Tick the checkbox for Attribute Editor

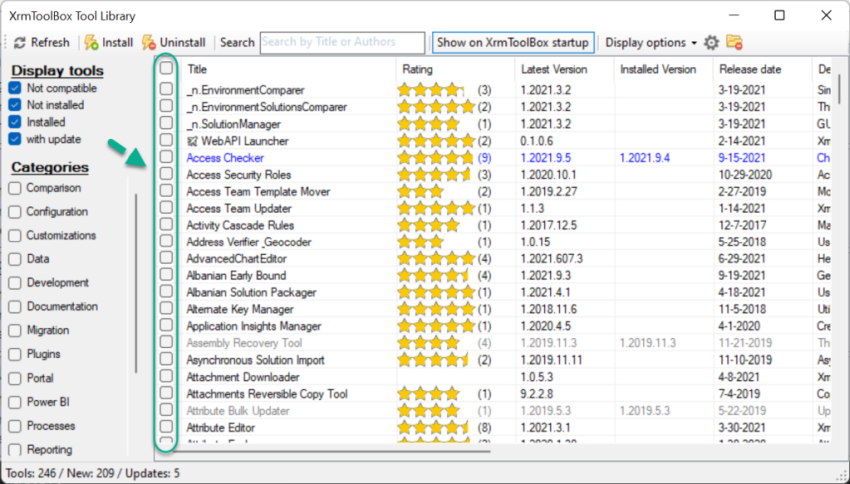coord(166,427)
